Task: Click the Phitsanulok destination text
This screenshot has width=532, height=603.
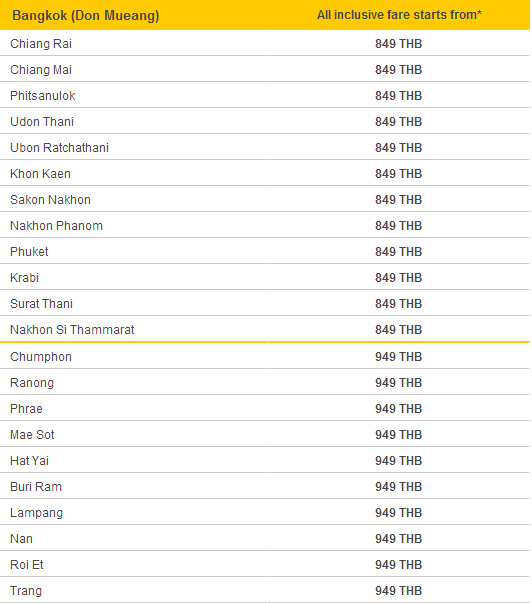Action: point(43,96)
